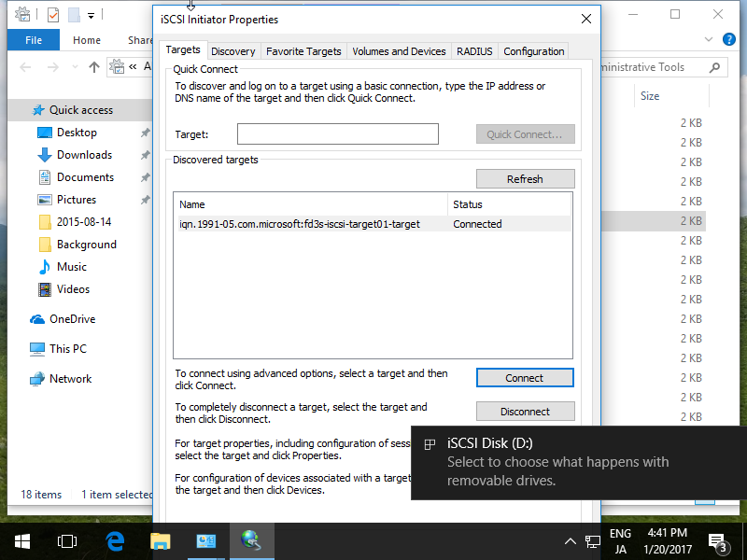The image size is (747, 560).
Task: Open the Volumes and Devices tab
Action: pos(399,51)
